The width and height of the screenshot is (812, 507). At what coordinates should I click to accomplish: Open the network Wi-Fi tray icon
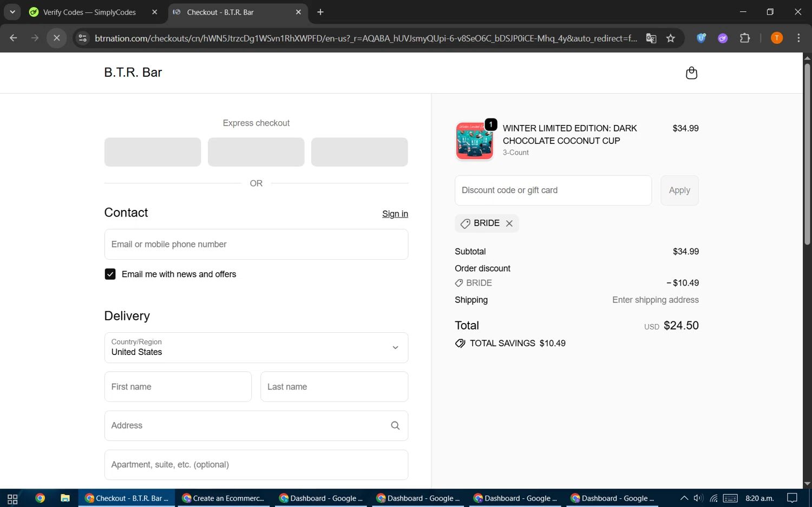[x=713, y=498]
